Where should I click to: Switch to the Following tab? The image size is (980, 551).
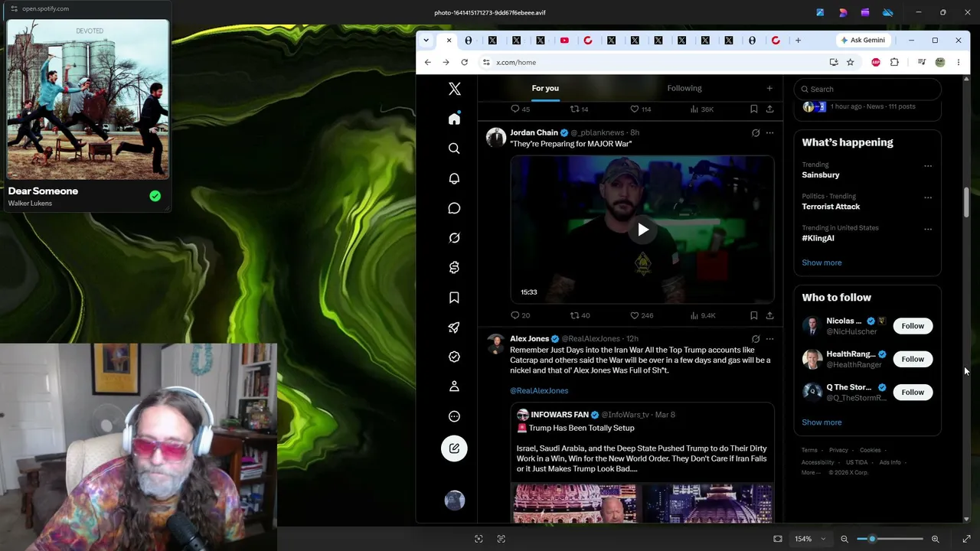pos(684,88)
